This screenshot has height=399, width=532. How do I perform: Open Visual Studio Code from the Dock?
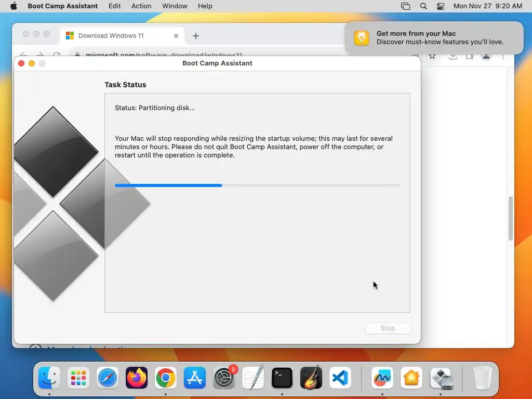point(340,378)
